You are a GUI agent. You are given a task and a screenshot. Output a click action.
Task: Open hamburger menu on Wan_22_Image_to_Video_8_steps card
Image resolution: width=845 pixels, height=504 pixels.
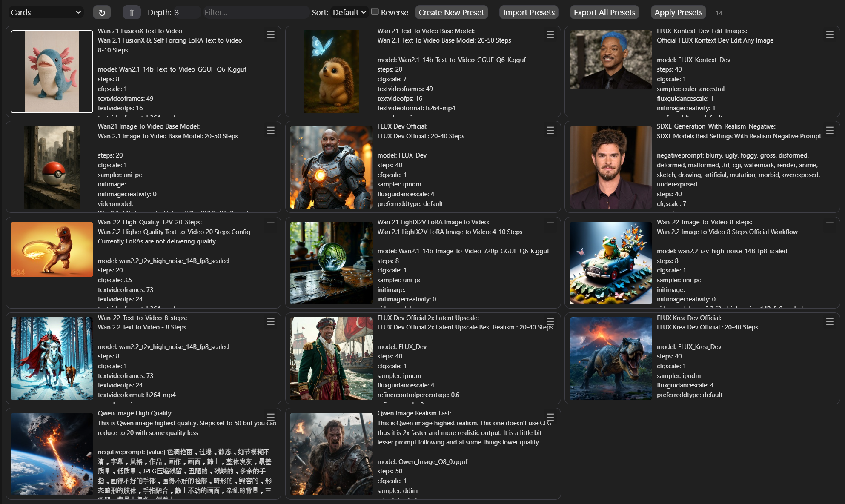click(829, 226)
